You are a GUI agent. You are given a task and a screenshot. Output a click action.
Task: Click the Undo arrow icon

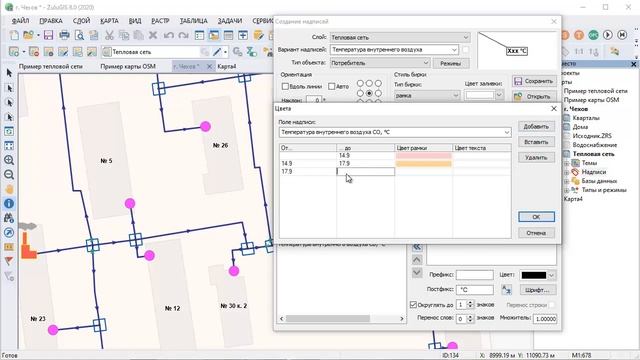click(x=168, y=35)
